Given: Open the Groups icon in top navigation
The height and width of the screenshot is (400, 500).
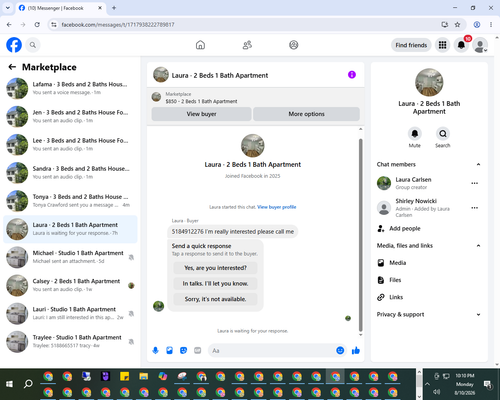Looking at the screenshot, I should (294, 45).
